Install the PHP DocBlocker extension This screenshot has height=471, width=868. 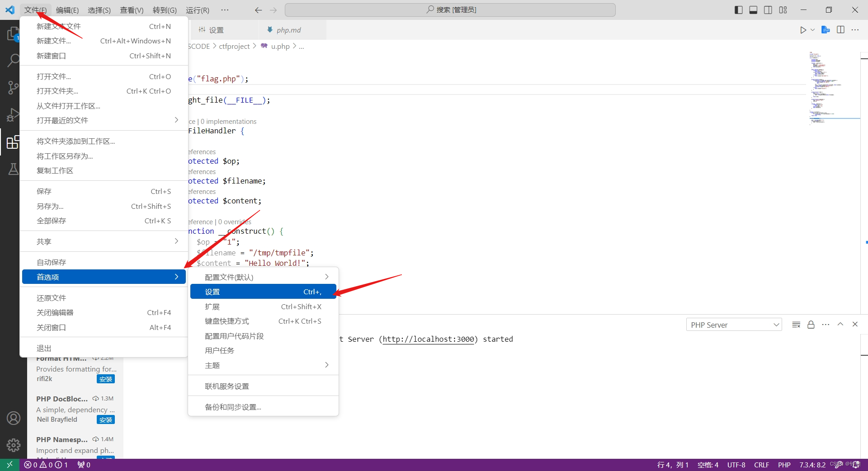click(106, 419)
